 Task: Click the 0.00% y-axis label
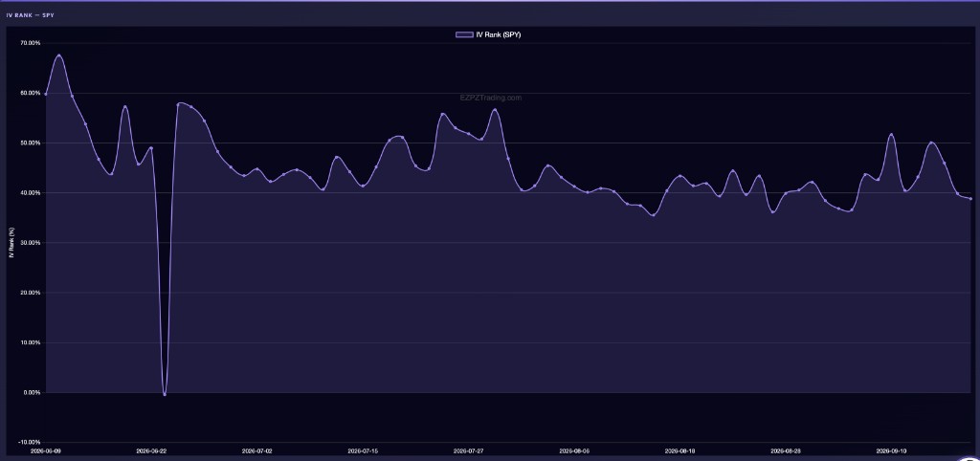coord(33,393)
